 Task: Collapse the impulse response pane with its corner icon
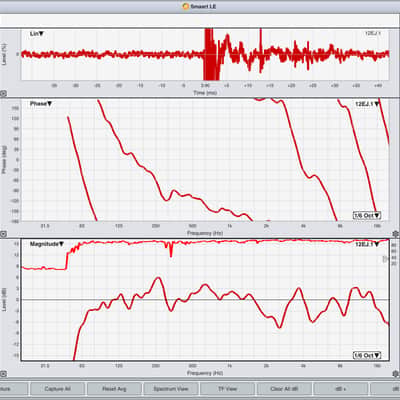coord(3,94)
